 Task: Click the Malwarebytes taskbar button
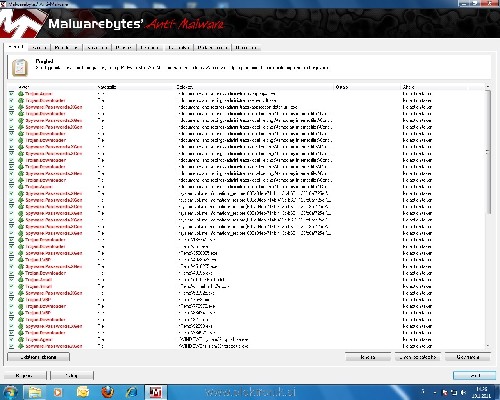click(156, 392)
